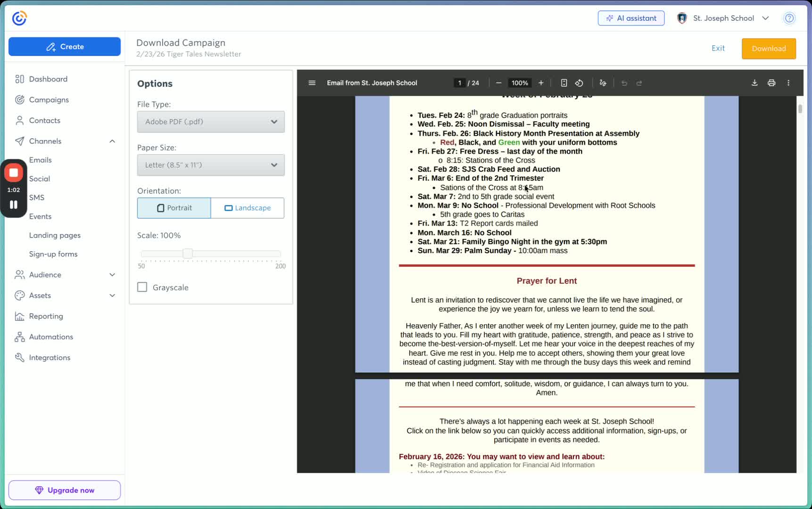This screenshot has height=509, width=812.
Task: Click the Automations icon in sidebar
Action: [19, 337]
